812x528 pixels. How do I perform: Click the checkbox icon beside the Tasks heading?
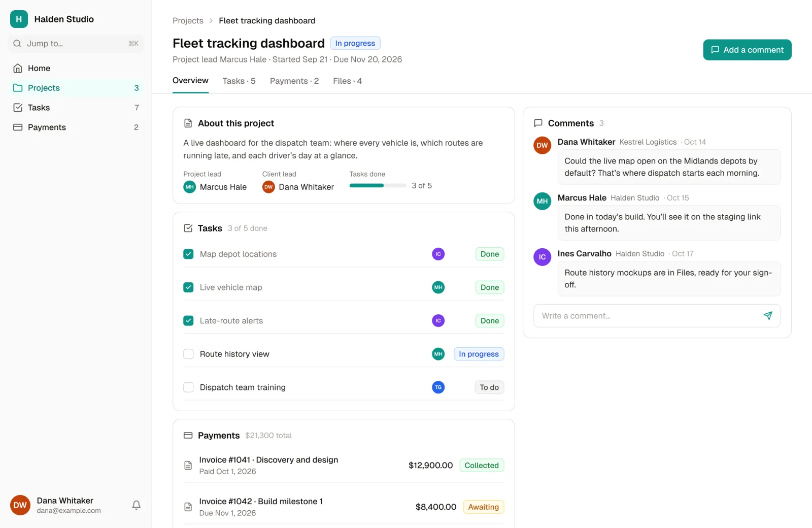[188, 228]
